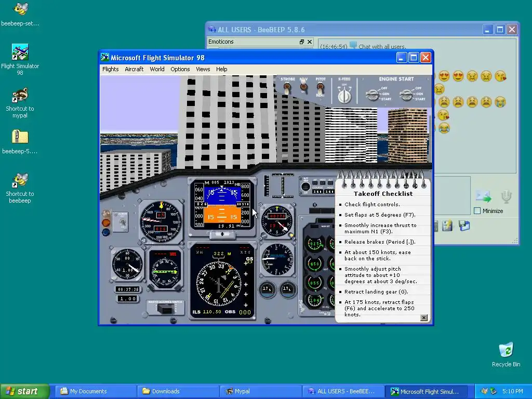The image size is (532, 399).
Task: Click the altimeter gauge showing 00370
Action: click(x=277, y=221)
